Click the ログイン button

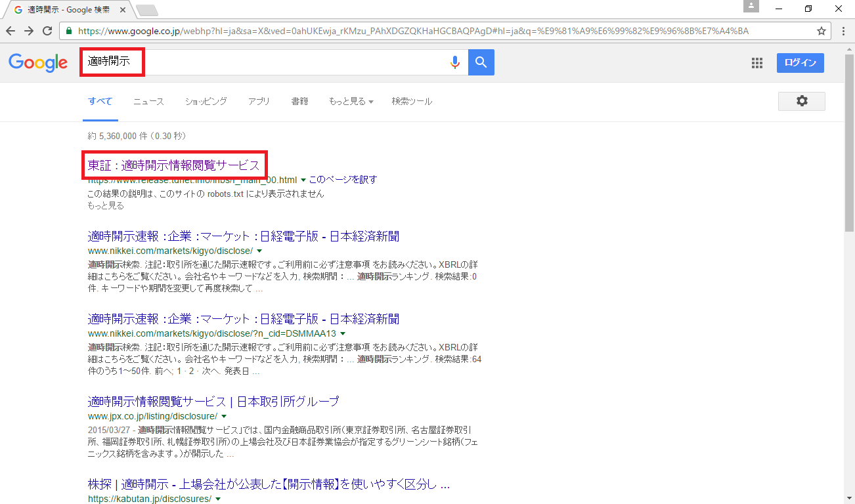click(x=800, y=62)
